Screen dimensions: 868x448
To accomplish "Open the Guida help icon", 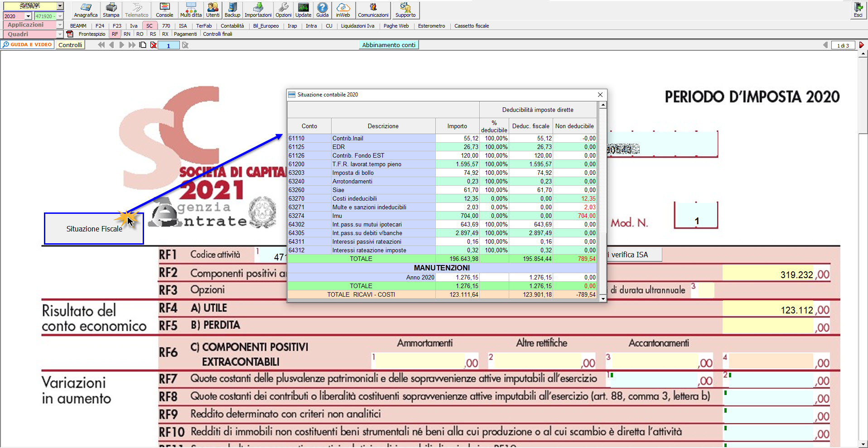I will [x=323, y=10].
